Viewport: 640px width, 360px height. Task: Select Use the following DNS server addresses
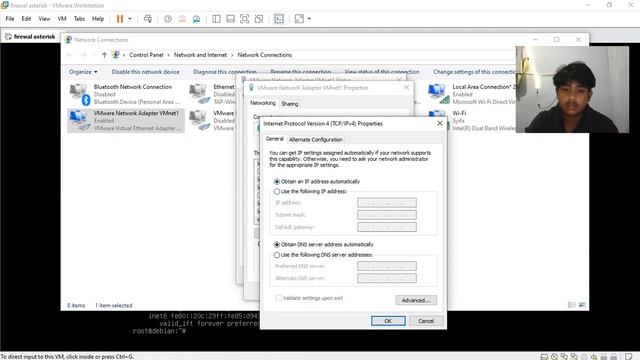click(x=323, y=255)
